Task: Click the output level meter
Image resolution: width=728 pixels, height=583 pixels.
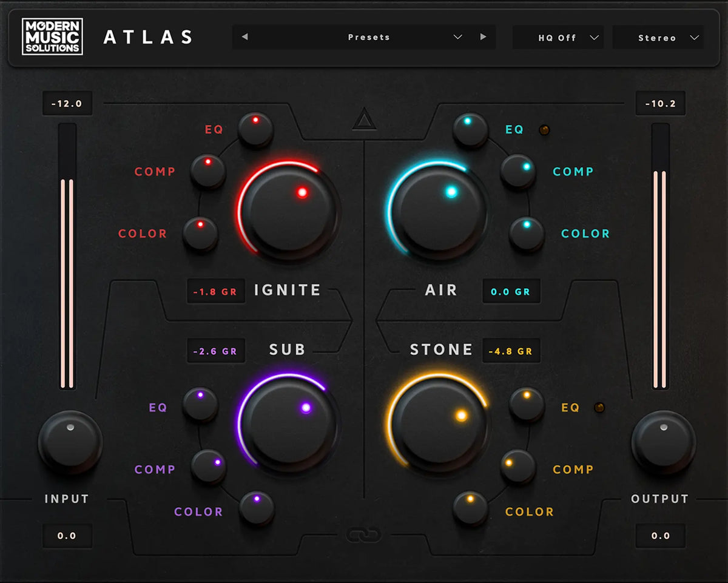Action: [x=660, y=257]
